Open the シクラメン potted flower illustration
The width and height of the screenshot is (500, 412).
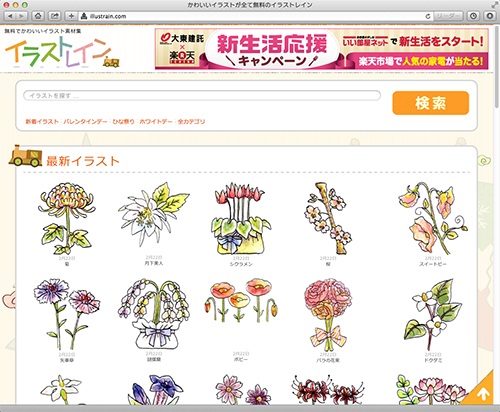(241, 218)
